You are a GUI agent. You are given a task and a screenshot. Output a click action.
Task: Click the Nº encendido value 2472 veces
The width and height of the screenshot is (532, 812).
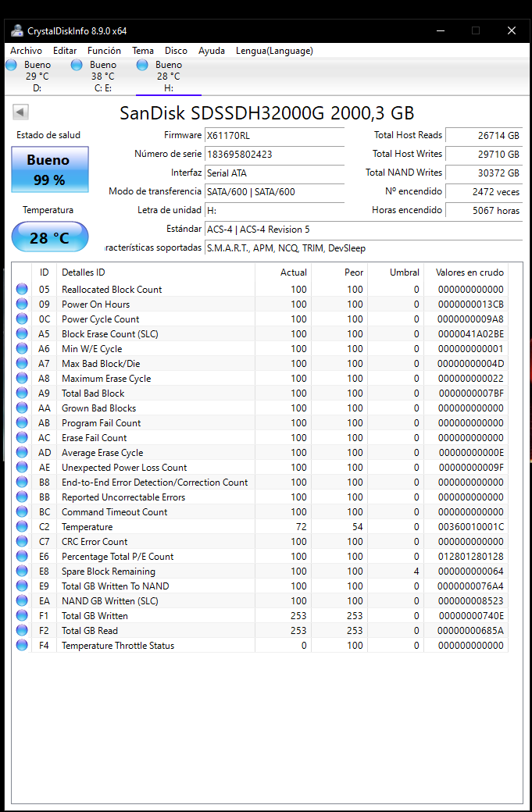pyautogui.click(x=484, y=191)
